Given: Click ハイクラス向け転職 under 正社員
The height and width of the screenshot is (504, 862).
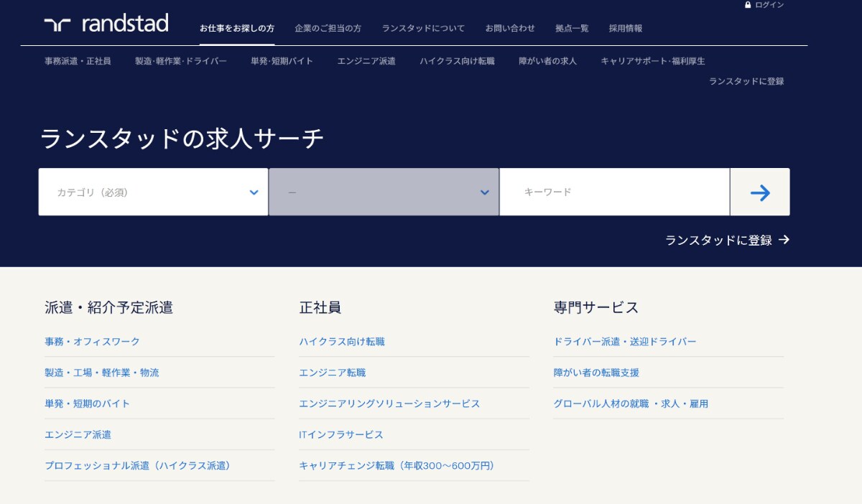Looking at the screenshot, I should [342, 342].
